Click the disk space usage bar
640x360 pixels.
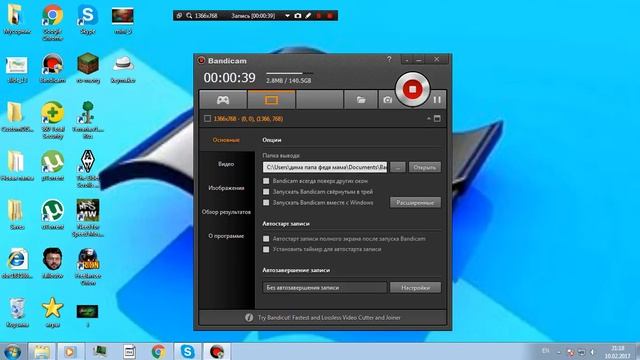tap(290, 73)
